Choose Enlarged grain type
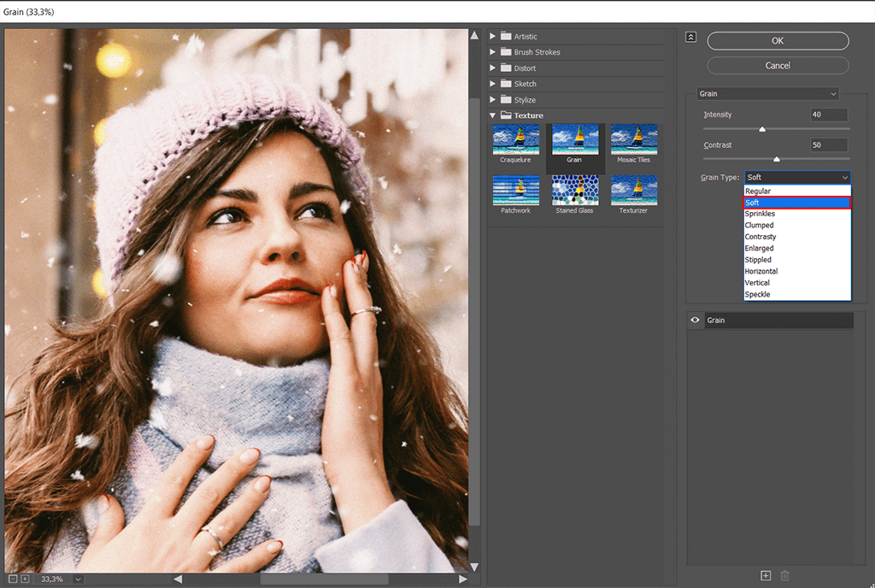 pos(797,248)
